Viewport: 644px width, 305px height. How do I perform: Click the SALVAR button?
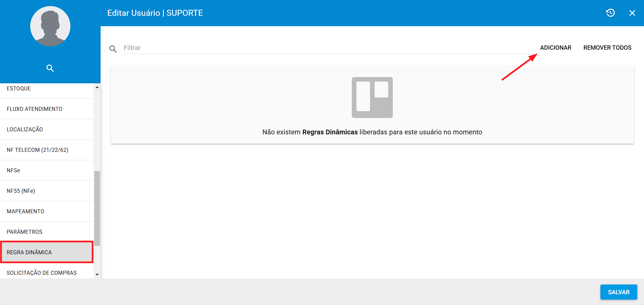click(619, 292)
